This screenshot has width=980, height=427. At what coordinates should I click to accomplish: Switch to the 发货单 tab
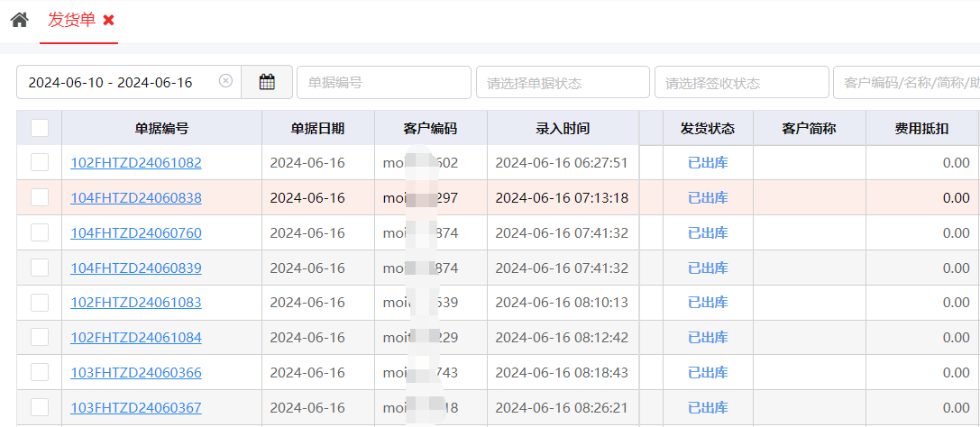pyautogui.click(x=71, y=20)
